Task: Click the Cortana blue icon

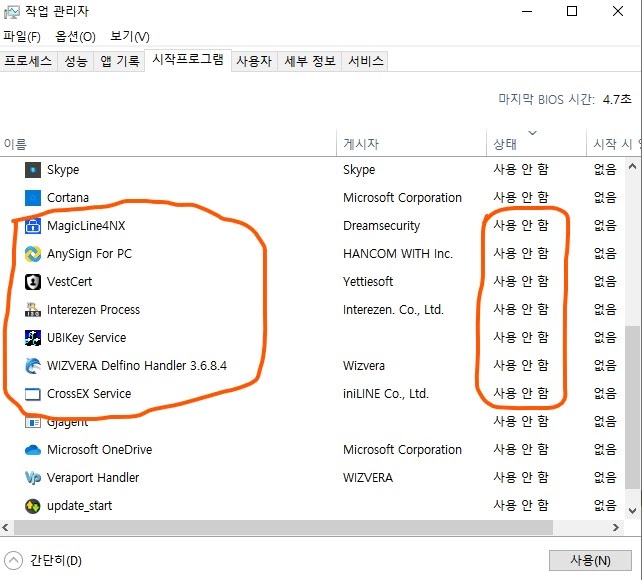Action: [x=33, y=198]
